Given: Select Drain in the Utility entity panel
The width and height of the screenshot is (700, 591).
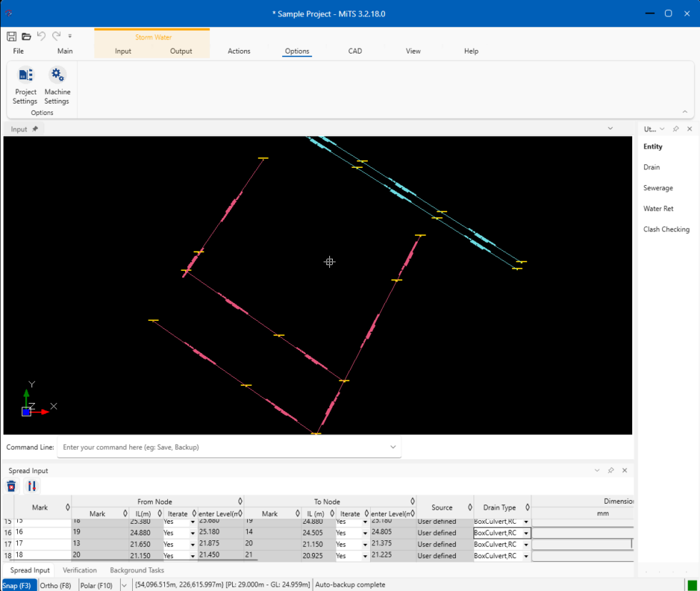Looking at the screenshot, I should click(650, 167).
